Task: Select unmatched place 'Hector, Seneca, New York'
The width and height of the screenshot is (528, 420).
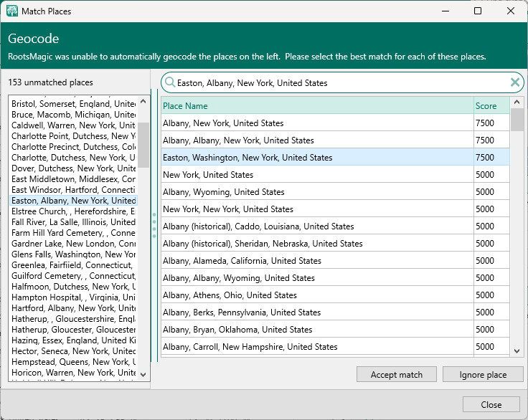Action: (73, 351)
